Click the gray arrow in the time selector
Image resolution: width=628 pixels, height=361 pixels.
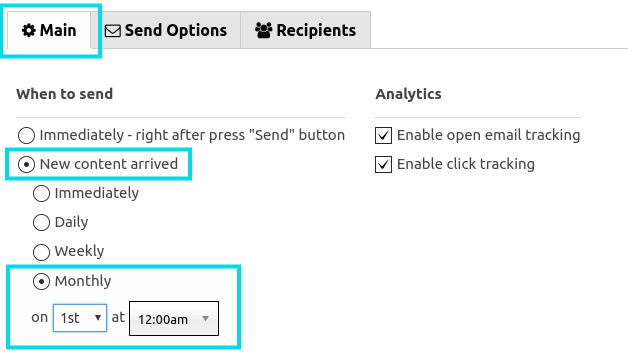(x=205, y=319)
